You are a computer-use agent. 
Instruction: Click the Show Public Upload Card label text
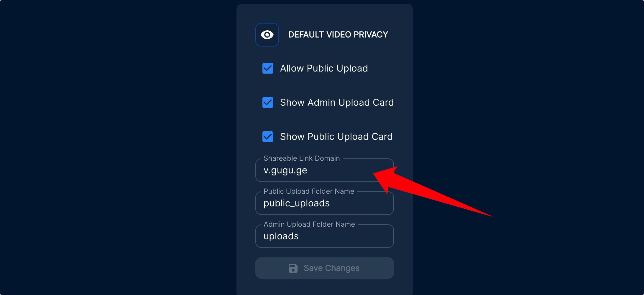(x=336, y=137)
